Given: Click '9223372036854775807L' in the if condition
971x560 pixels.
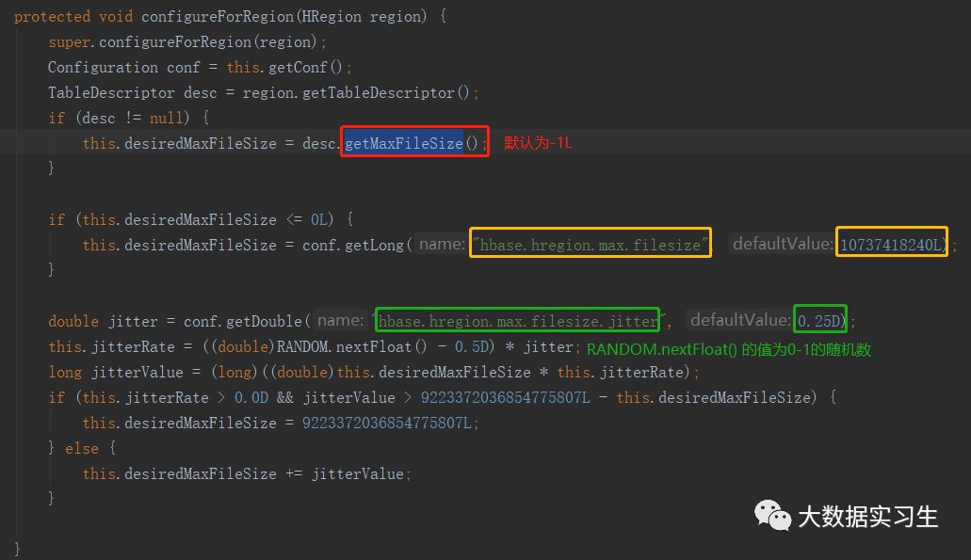Looking at the screenshot, I should [x=506, y=397].
